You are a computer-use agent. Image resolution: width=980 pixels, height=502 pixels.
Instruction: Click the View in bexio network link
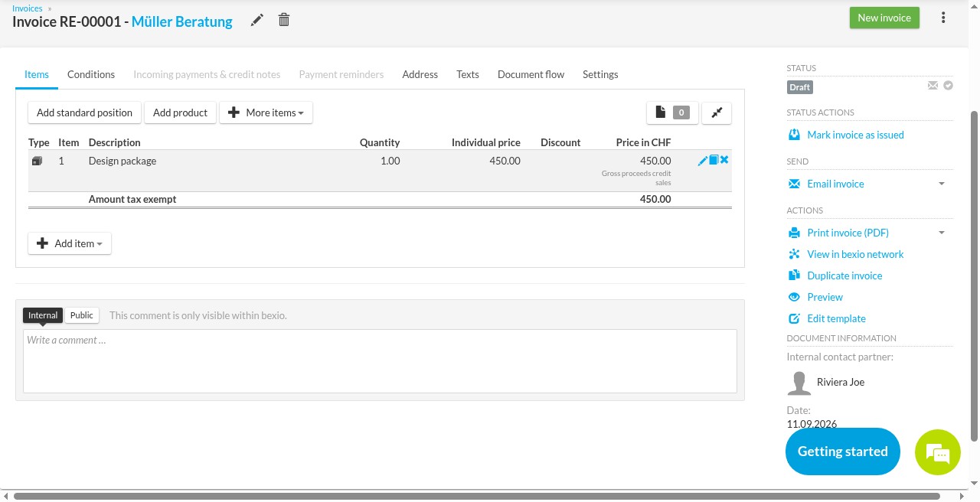pos(855,254)
